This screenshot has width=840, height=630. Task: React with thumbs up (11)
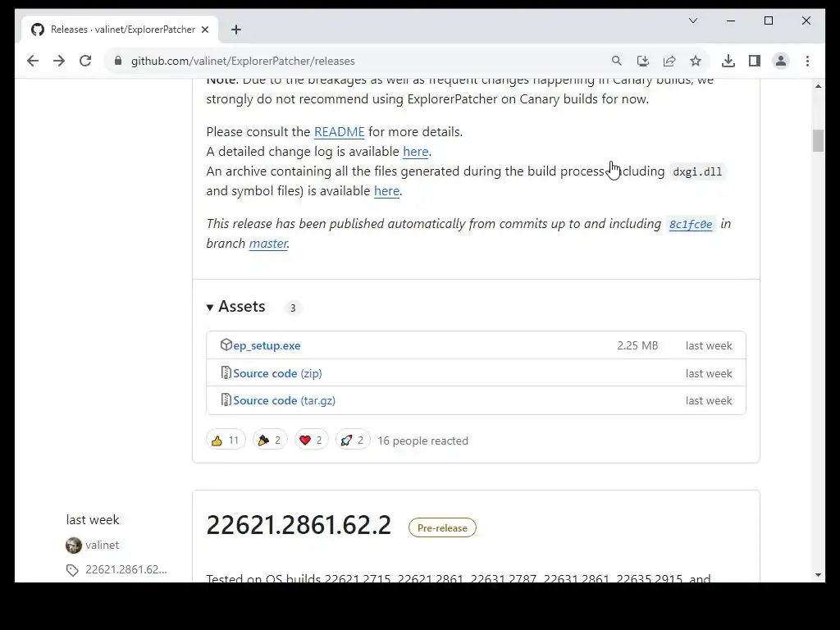[x=226, y=441]
